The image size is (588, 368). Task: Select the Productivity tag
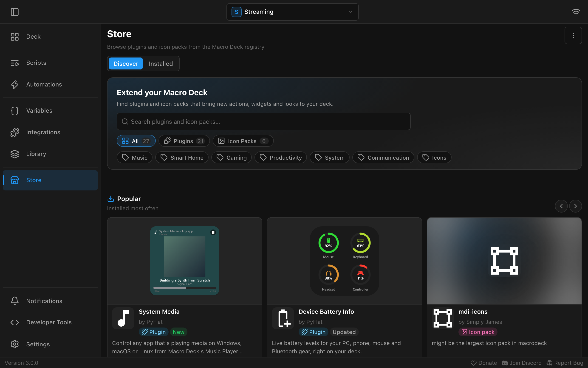click(280, 158)
